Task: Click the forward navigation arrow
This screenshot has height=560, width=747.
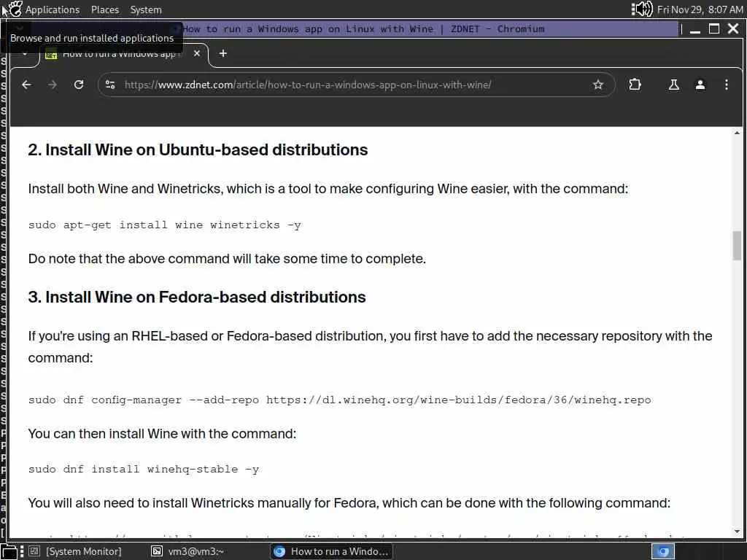Action: (53, 85)
